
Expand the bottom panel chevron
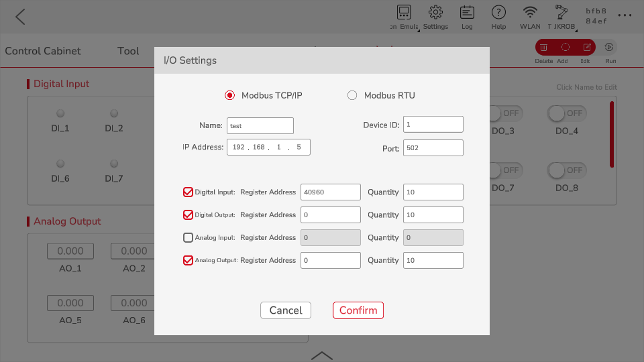coord(322,355)
